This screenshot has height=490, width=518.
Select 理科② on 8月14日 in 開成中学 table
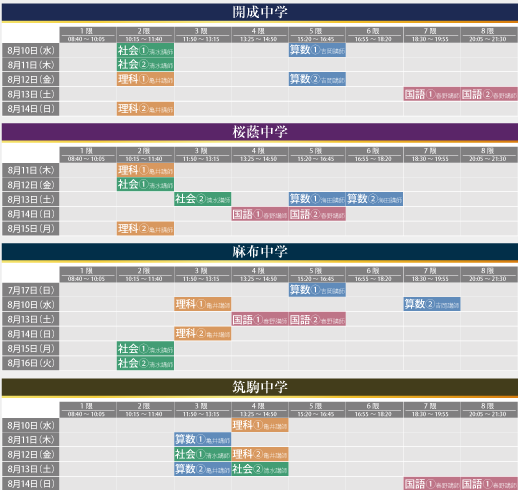coord(145,109)
